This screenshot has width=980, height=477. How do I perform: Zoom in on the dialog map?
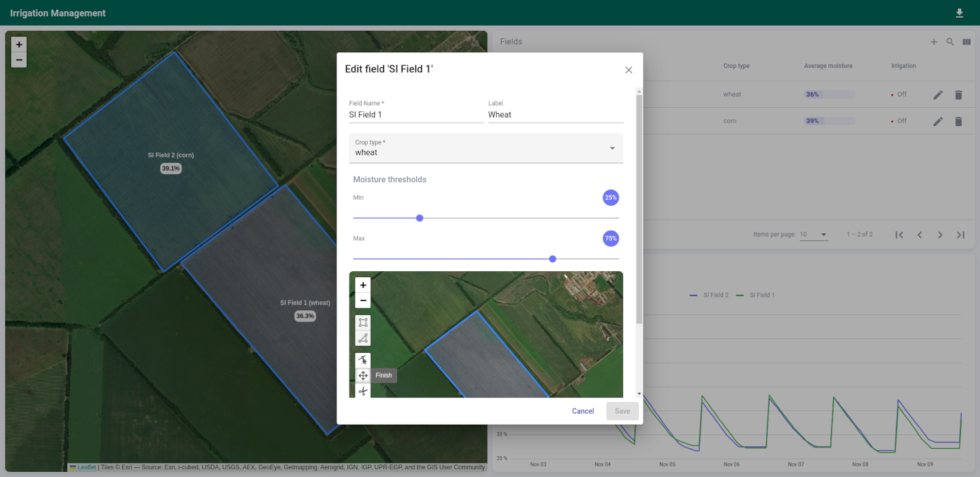(x=363, y=285)
